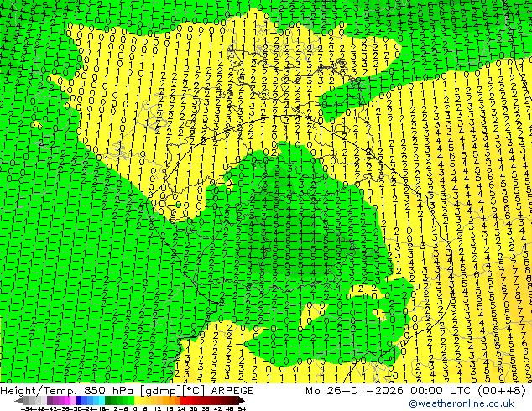Click the "Mo 26-01-2026" date text
The image size is (532, 411).
tap(354, 391)
